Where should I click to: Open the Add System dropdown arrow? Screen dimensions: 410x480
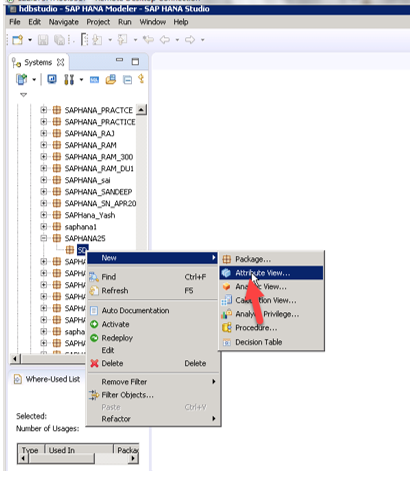pyautogui.click(x=34, y=80)
